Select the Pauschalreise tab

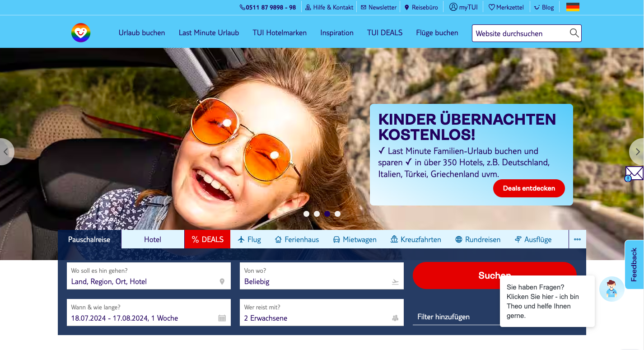89,239
